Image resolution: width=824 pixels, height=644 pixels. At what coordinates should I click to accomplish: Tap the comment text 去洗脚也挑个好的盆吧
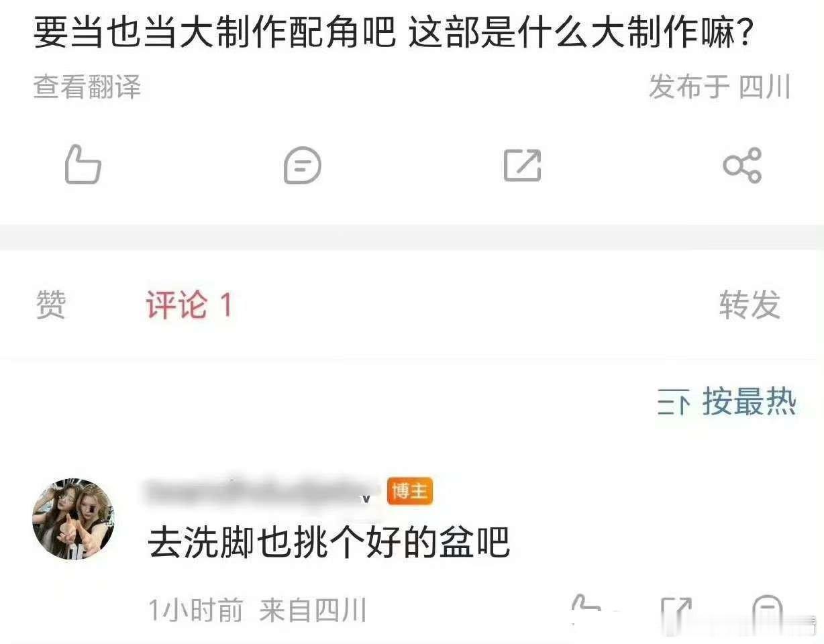(x=329, y=542)
